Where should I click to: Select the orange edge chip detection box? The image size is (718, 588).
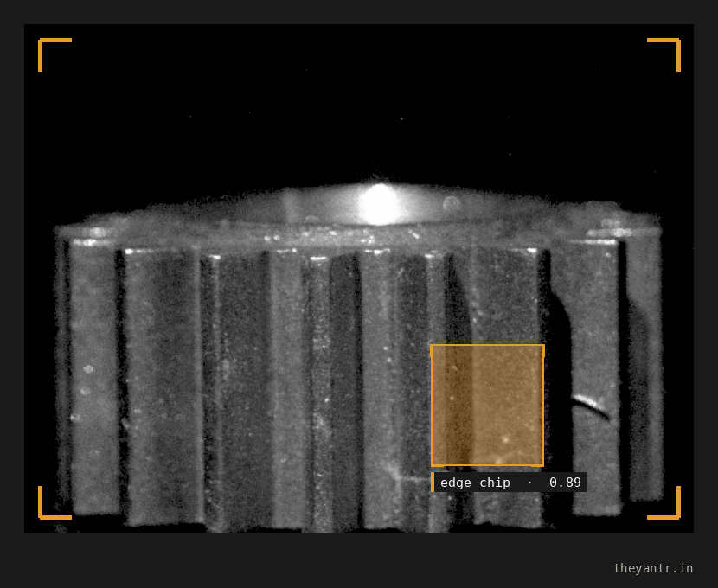[x=487, y=406]
